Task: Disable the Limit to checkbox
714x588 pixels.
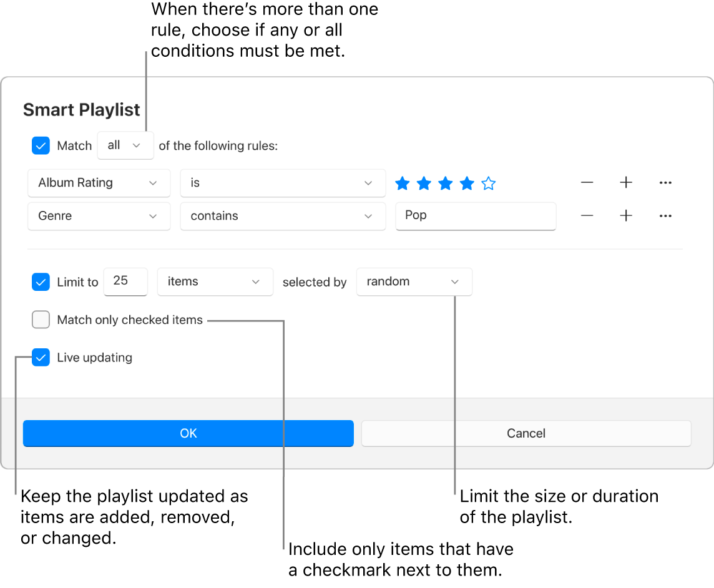Action: [x=41, y=282]
